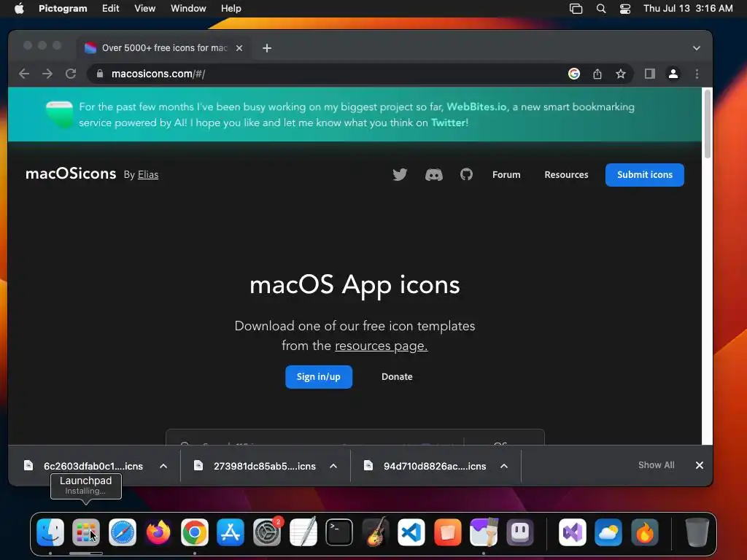This screenshot has width=747, height=560.
Task: Open the WebBites.io link in banner
Action: click(476, 106)
